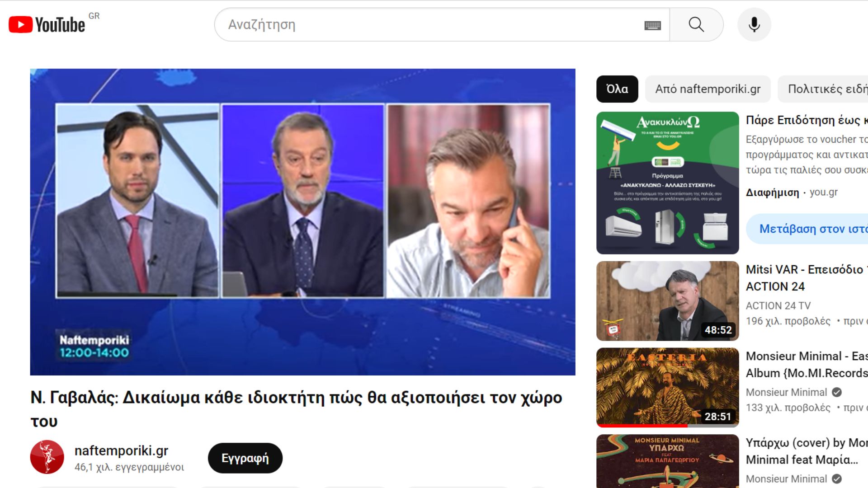Image resolution: width=868 pixels, height=488 pixels.
Task: Click the 48:52 duration badge
Action: point(718,330)
